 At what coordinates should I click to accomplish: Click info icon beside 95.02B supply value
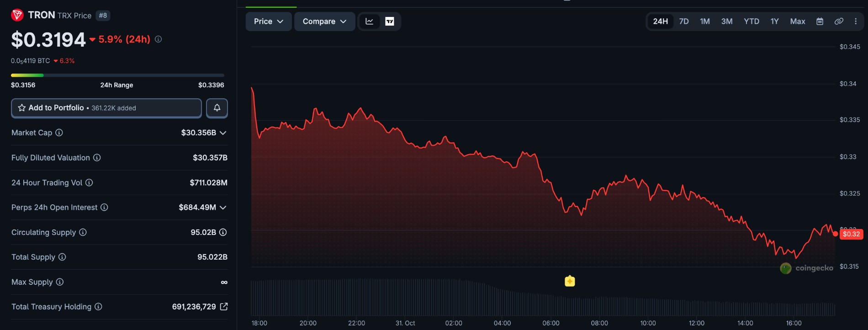point(223,232)
